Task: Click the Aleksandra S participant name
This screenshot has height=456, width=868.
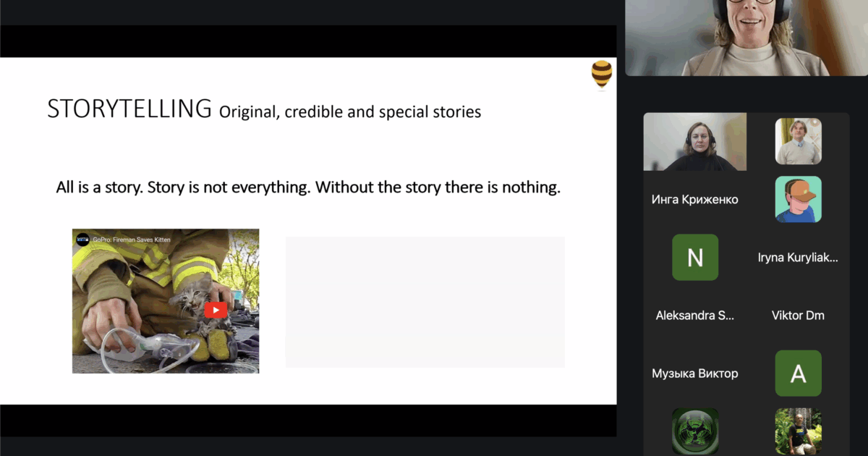Action: (x=694, y=315)
